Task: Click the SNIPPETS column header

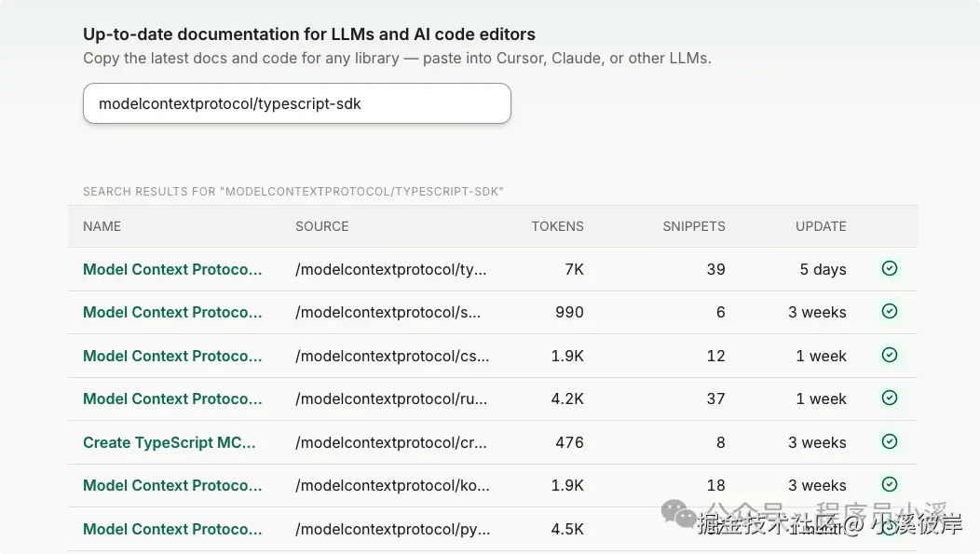Action: [x=693, y=226]
